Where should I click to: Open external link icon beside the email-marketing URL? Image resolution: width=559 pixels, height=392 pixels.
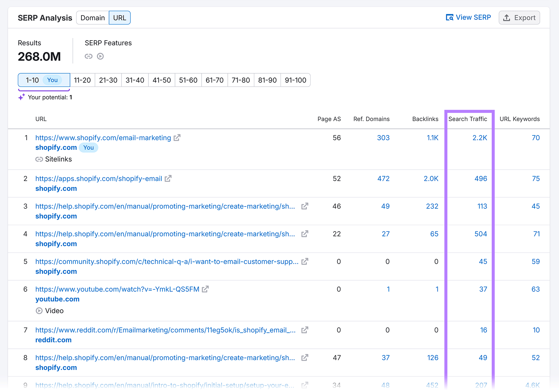(x=177, y=138)
